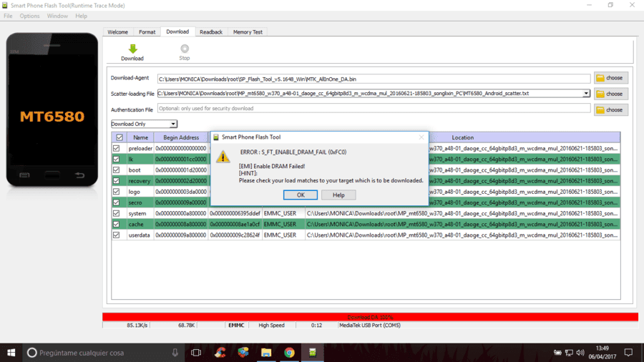This screenshot has height=362, width=644.
Task: Click folder icon to choose Download-Agent
Action: click(x=600, y=78)
